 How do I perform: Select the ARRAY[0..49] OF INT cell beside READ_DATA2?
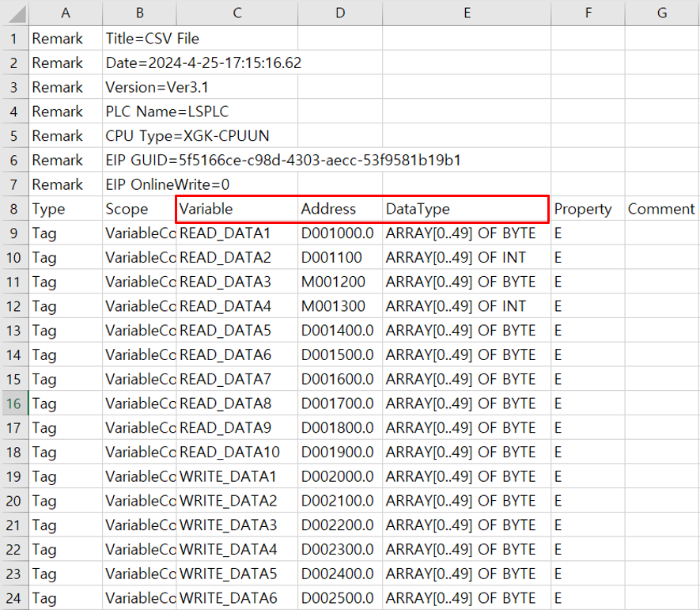(467, 257)
